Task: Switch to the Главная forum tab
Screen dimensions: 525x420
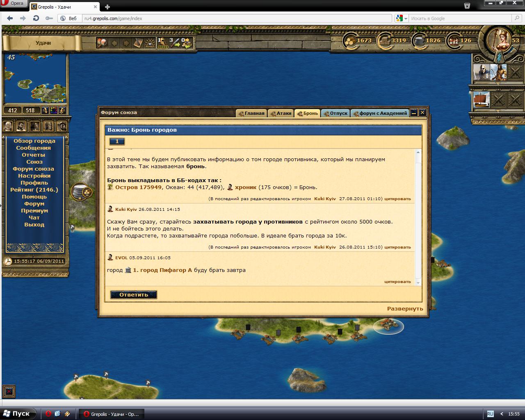Action: point(252,113)
